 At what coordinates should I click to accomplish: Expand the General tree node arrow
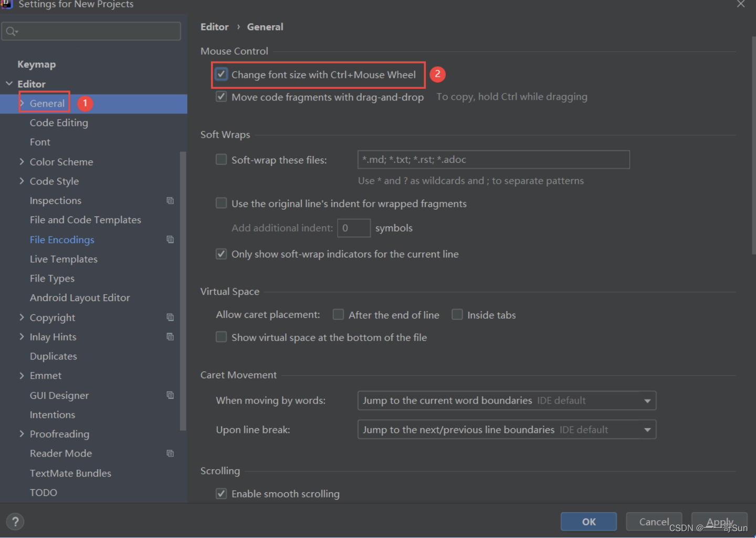[22, 103]
